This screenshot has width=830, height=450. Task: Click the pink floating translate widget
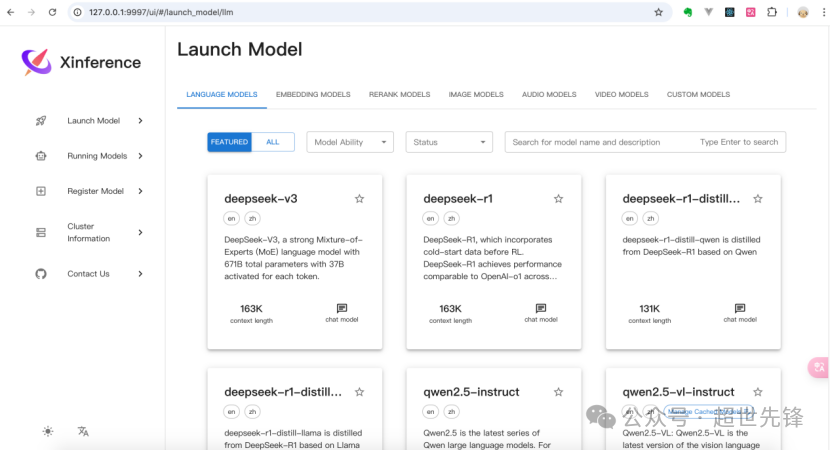(x=819, y=367)
